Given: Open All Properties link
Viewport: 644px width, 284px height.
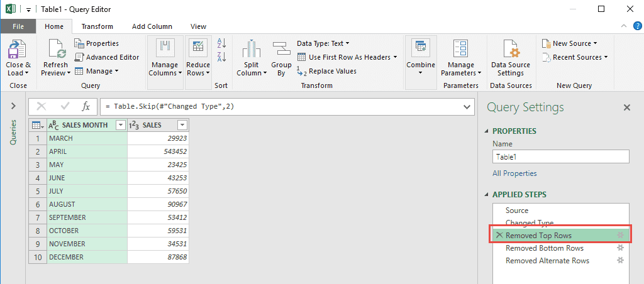Looking at the screenshot, I should pos(514,173).
